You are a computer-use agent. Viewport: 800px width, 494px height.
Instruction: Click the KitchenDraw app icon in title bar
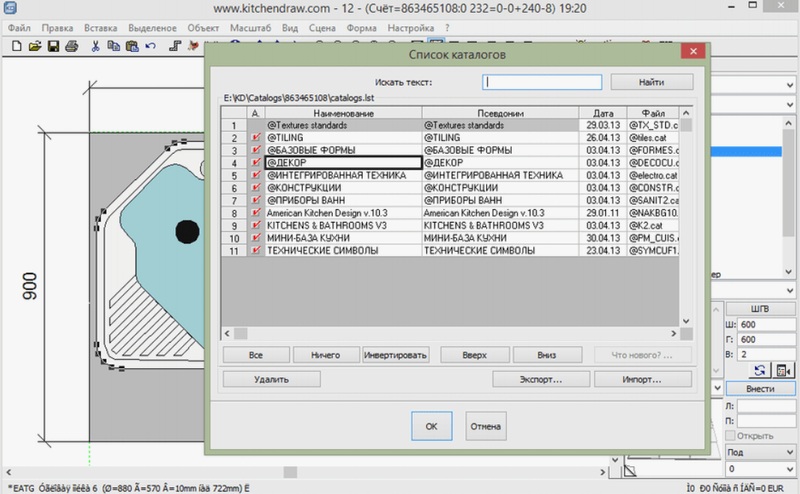10,8
